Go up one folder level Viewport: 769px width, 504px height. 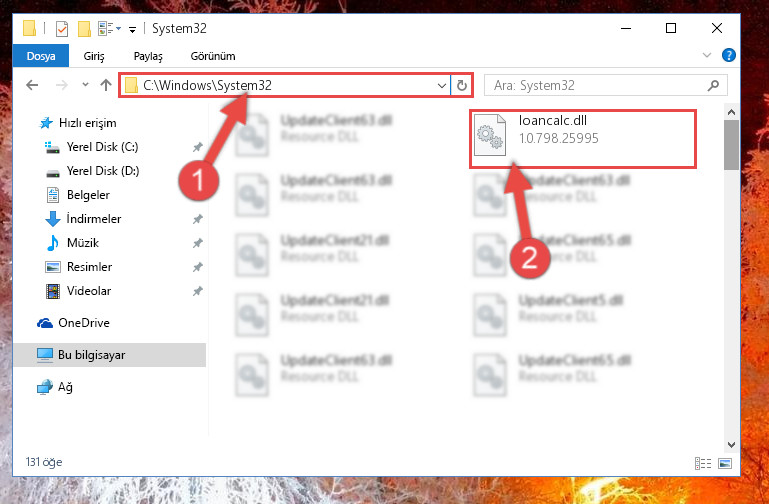point(105,85)
